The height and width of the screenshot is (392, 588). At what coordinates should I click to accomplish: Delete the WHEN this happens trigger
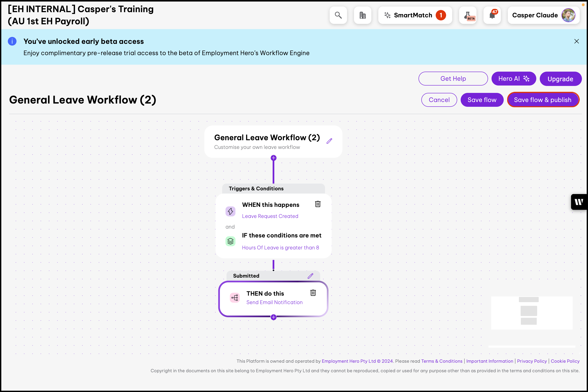[317, 204]
